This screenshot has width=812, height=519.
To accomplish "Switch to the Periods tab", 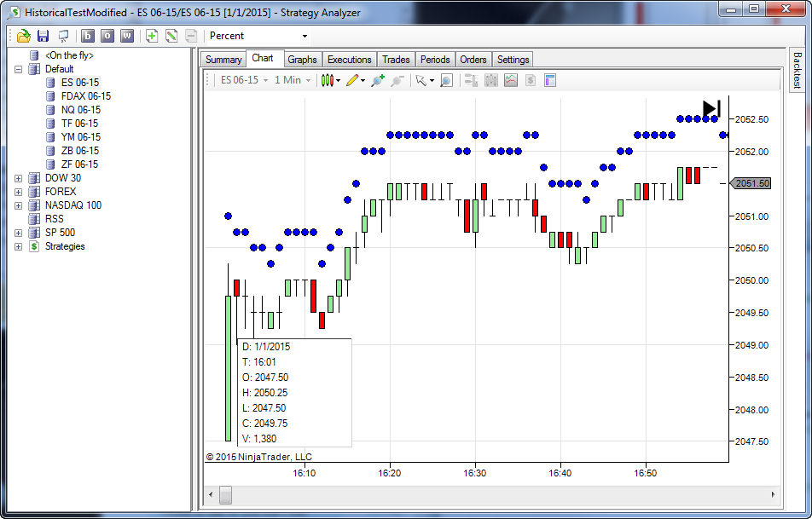I will point(435,60).
